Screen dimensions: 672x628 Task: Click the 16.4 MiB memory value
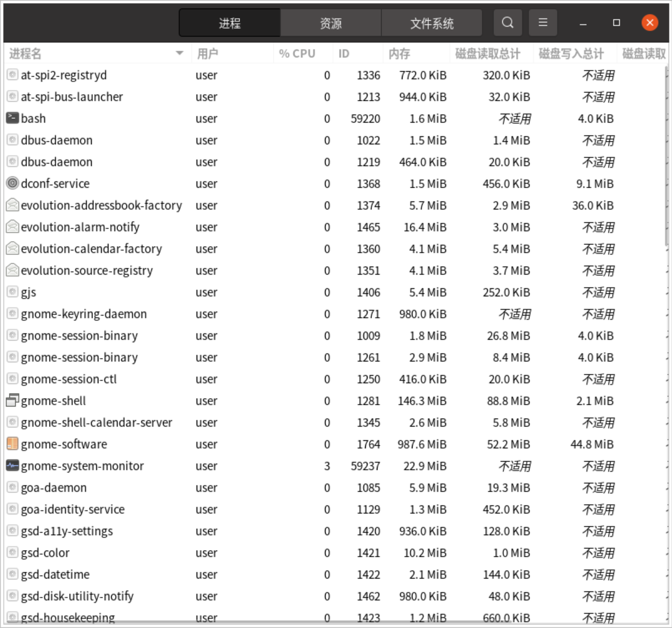[x=425, y=227]
